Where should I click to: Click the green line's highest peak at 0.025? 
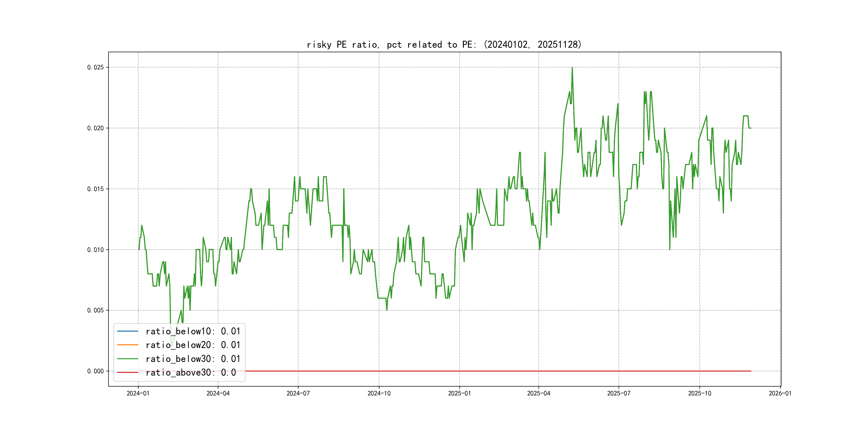[572, 68]
